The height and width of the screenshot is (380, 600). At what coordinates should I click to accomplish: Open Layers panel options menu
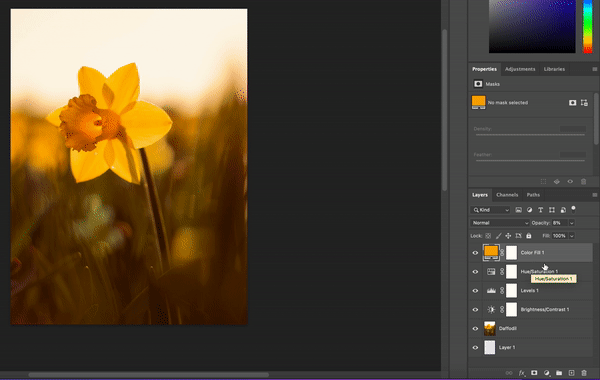[x=595, y=195]
